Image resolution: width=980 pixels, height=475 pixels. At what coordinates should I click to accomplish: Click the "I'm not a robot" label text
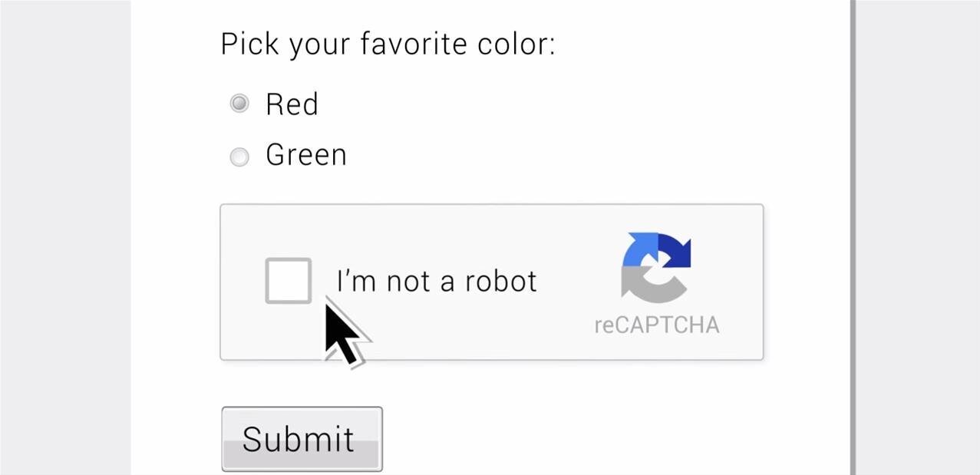(x=437, y=281)
